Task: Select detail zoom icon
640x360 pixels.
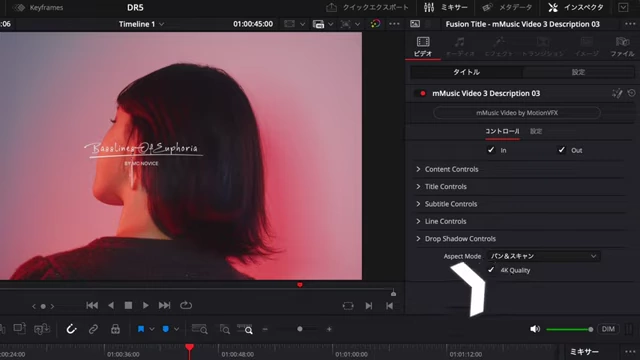Action: pyautogui.click(x=224, y=329)
